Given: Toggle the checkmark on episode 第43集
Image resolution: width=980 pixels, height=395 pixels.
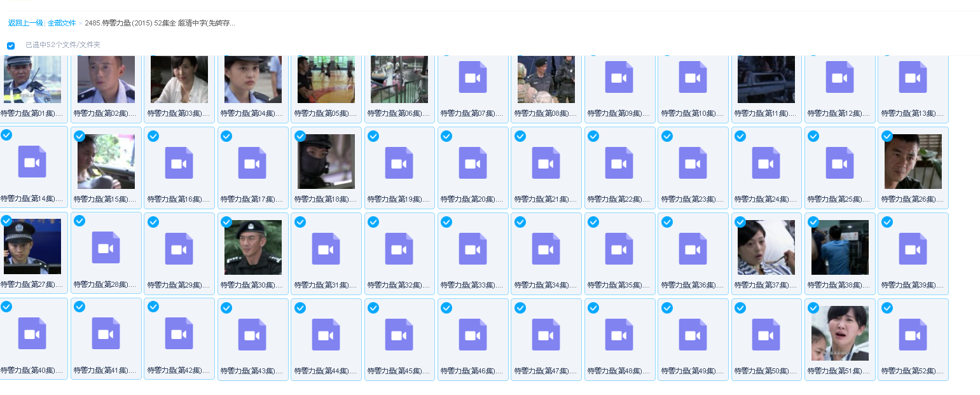Looking at the screenshot, I should (x=226, y=308).
